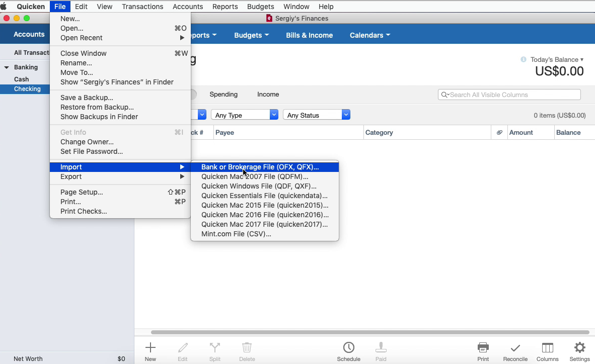Click the magnifier icon in search field

click(444, 95)
